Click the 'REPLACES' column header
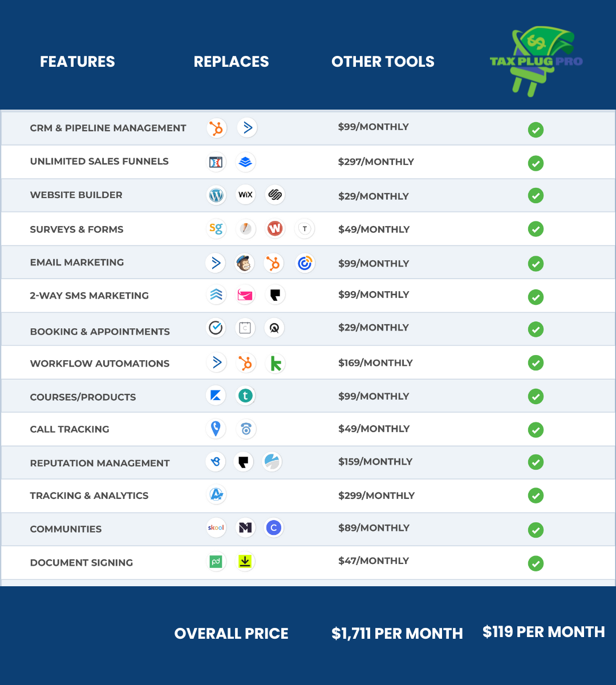This screenshot has width=616, height=685. pos(231,62)
